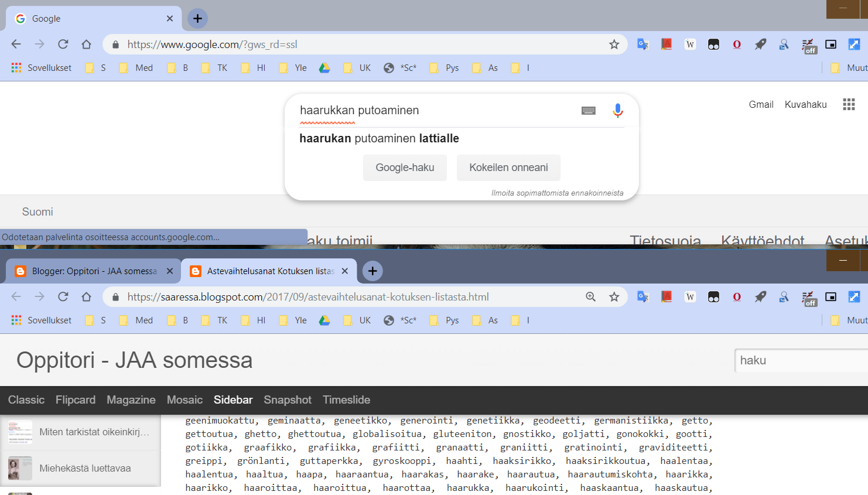The image size is (868, 495).
Task: Click blog haku search field
Action: (x=801, y=360)
